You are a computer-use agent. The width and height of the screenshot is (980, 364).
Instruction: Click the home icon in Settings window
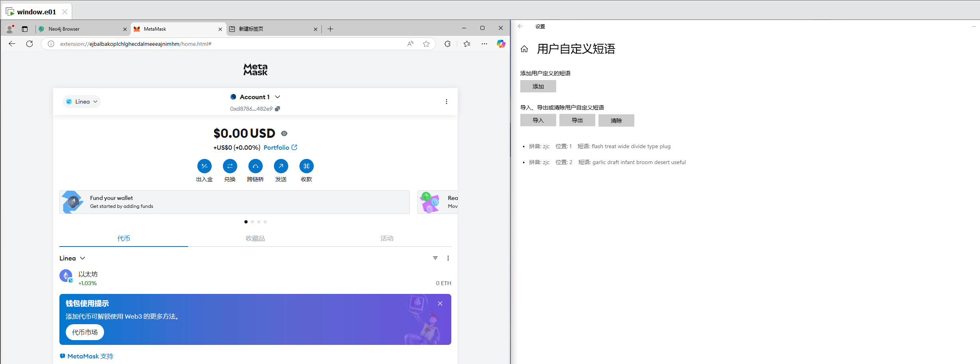(x=524, y=49)
